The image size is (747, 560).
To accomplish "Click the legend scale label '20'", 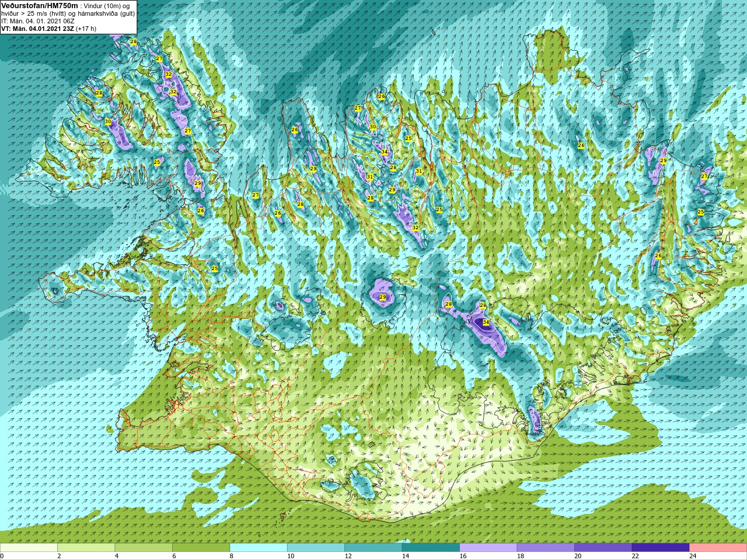I will point(578,556).
